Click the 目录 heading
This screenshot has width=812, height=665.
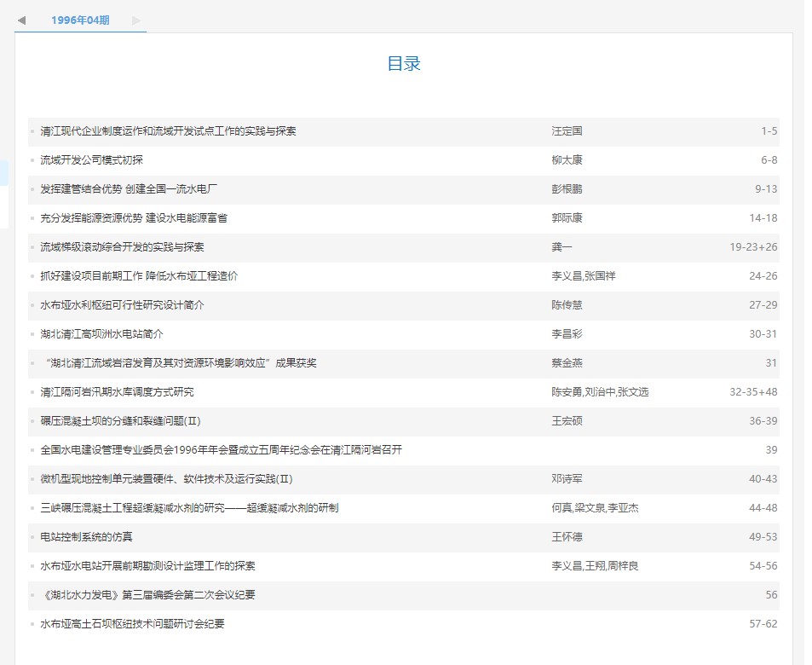coord(404,64)
